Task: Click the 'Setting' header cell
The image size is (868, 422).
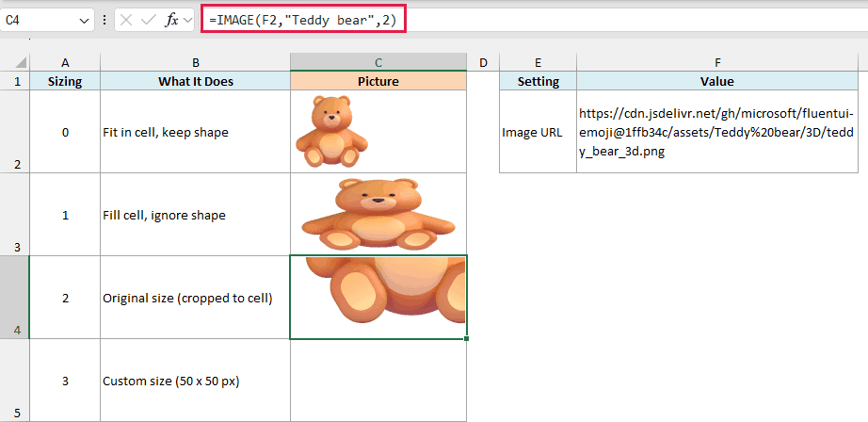Action: [538, 81]
